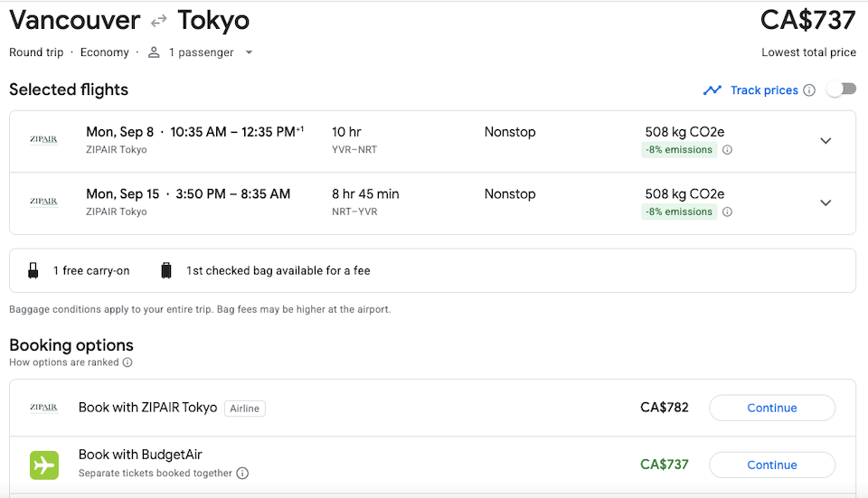Click the BudgetAir green plane logo
This screenshot has height=498, width=868.
pyautogui.click(x=44, y=465)
